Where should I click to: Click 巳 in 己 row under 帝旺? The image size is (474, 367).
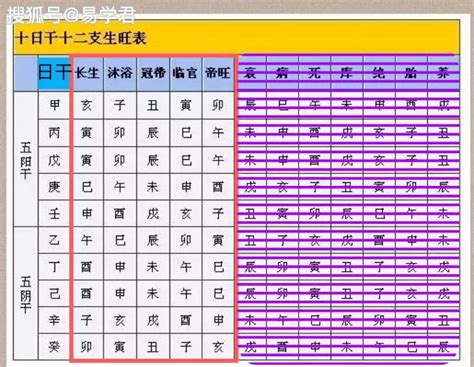(x=218, y=294)
